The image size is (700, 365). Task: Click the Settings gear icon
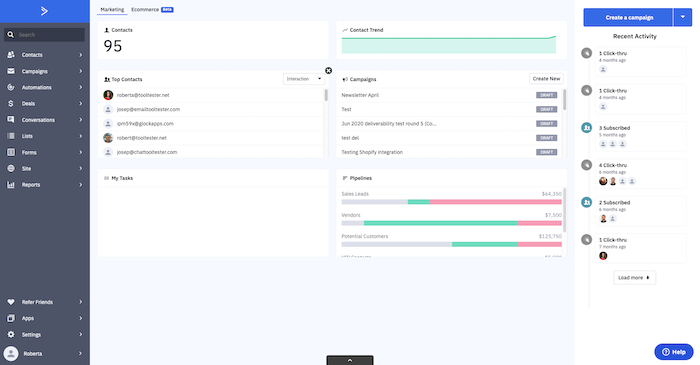pos(11,334)
